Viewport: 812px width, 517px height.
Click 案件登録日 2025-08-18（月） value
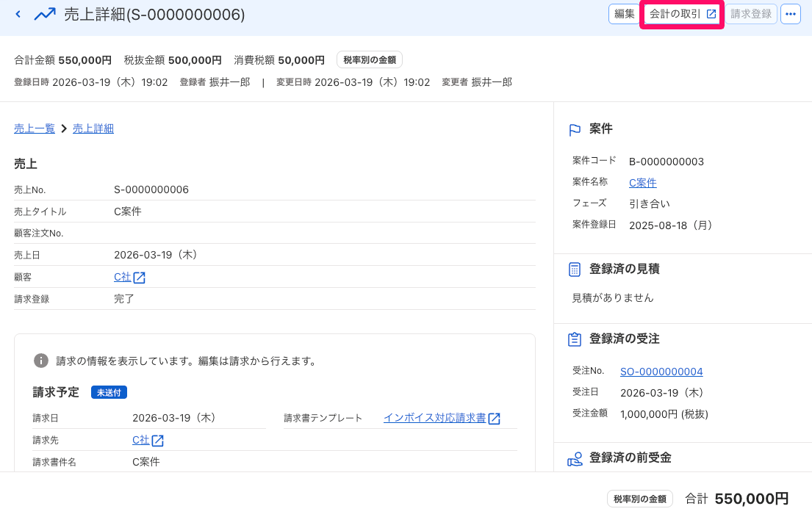point(671,225)
